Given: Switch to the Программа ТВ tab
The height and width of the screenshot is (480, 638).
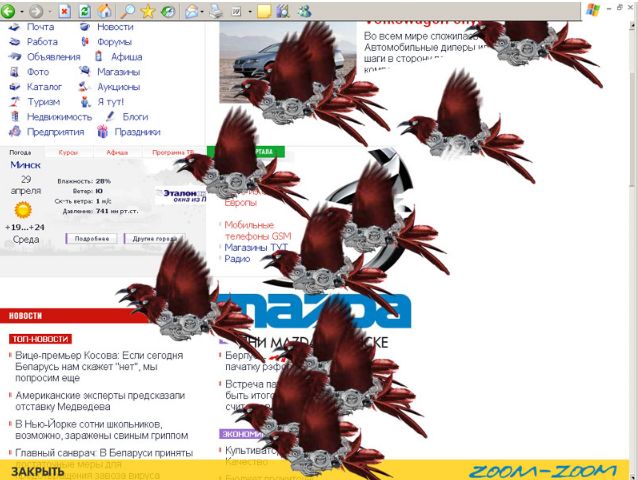Looking at the screenshot, I should click(x=173, y=153).
